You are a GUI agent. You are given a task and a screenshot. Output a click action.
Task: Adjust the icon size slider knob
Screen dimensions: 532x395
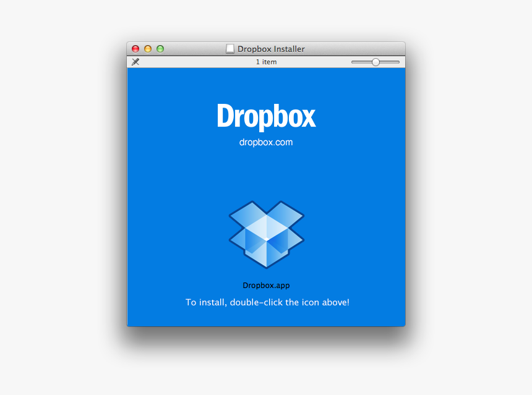tap(375, 62)
